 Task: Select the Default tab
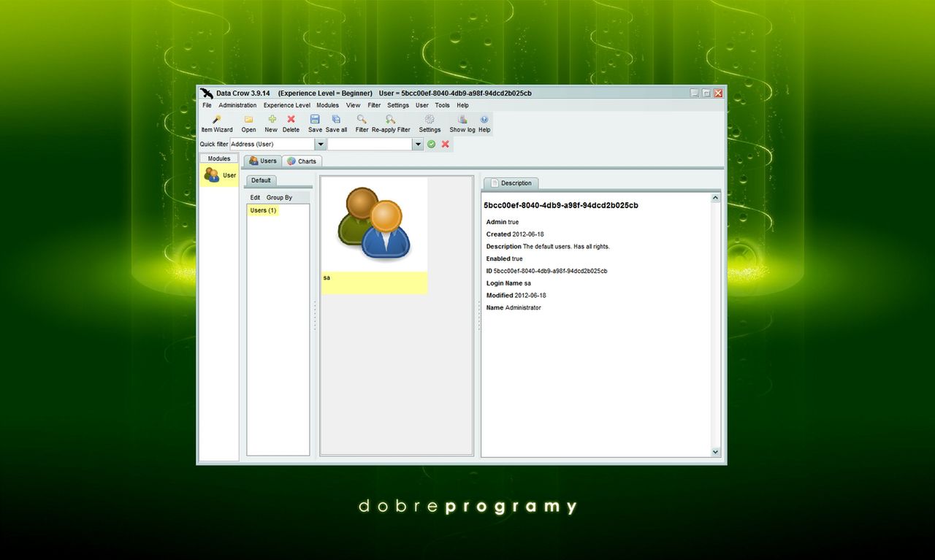click(x=261, y=180)
